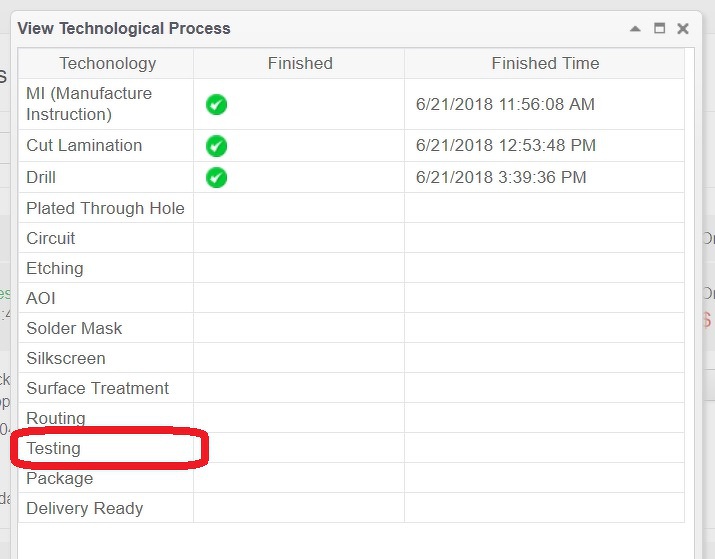Viewport: 715px width, 559px height.
Task: Click the Finished Time column header
Action: pos(545,63)
